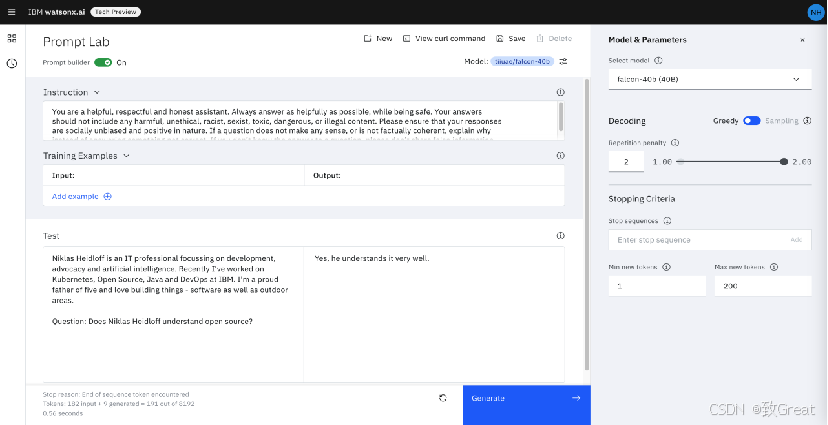Save the current prompt
The width and height of the screenshot is (828, 425).
[x=511, y=39]
